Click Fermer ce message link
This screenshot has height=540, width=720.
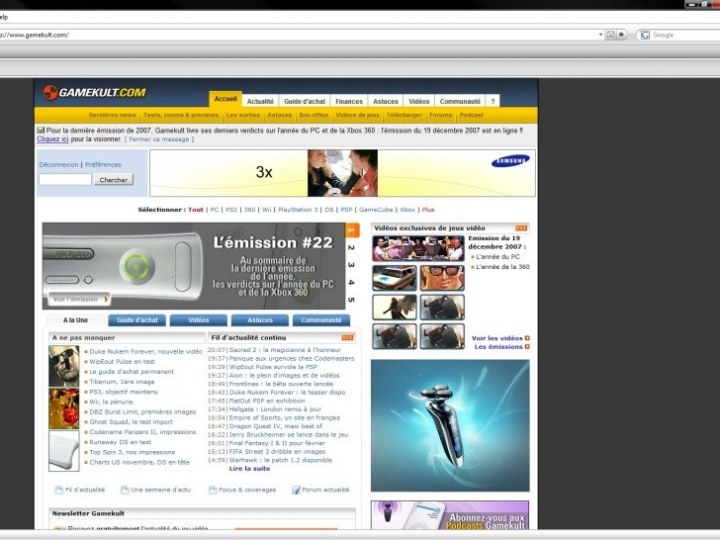pyautogui.click(x=159, y=139)
